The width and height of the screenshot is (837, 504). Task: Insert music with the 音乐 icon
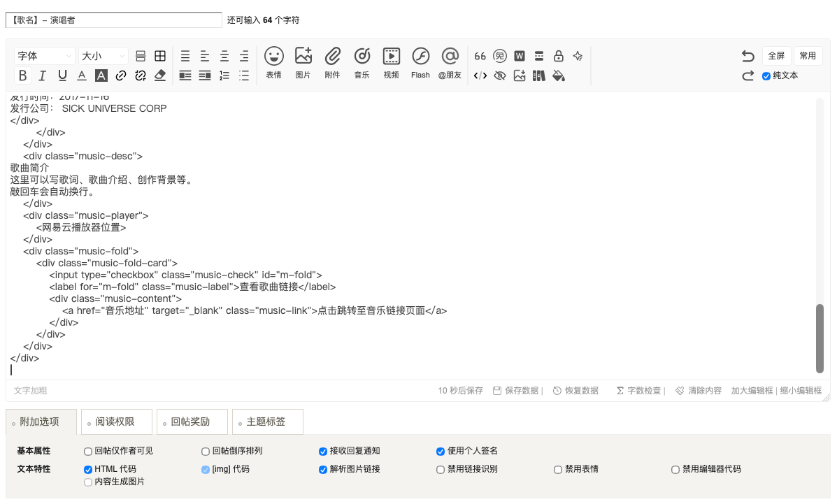[362, 63]
